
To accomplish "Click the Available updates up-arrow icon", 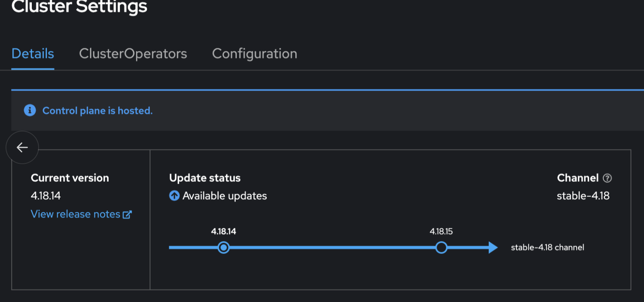I will pos(174,196).
